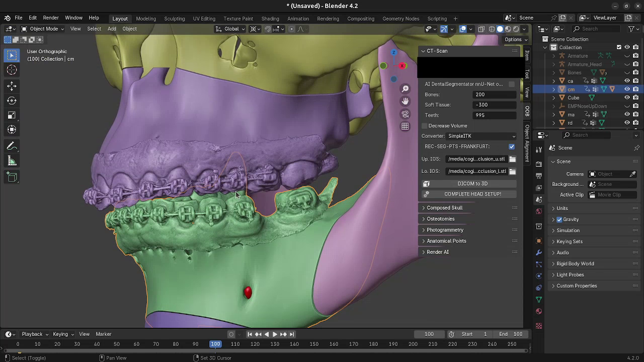
Task: Open the viewport Options dropdown
Action: pos(516,39)
